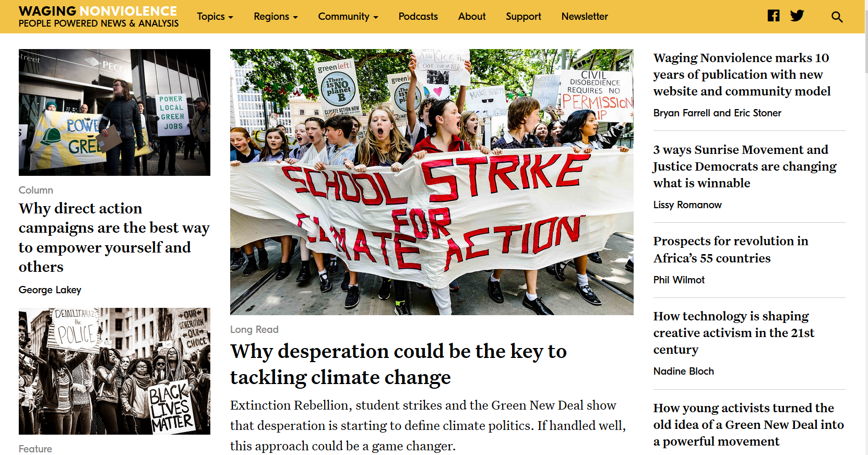Go to Waging Nonviolence home logo
868x455 pixels.
pyautogui.click(x=98, y=17)
